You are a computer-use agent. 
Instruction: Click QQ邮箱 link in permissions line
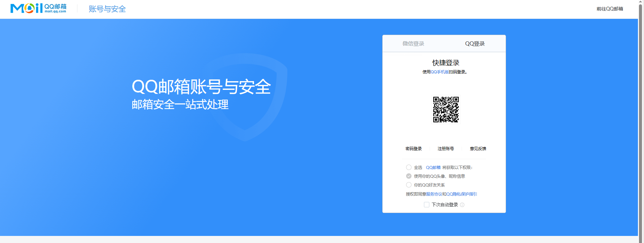(433, 168)
